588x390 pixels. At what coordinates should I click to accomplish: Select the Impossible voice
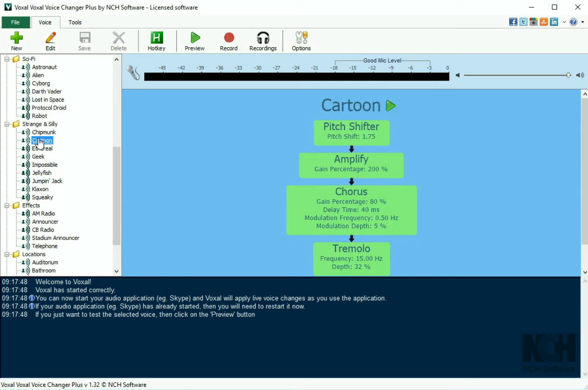coord(45,165)
